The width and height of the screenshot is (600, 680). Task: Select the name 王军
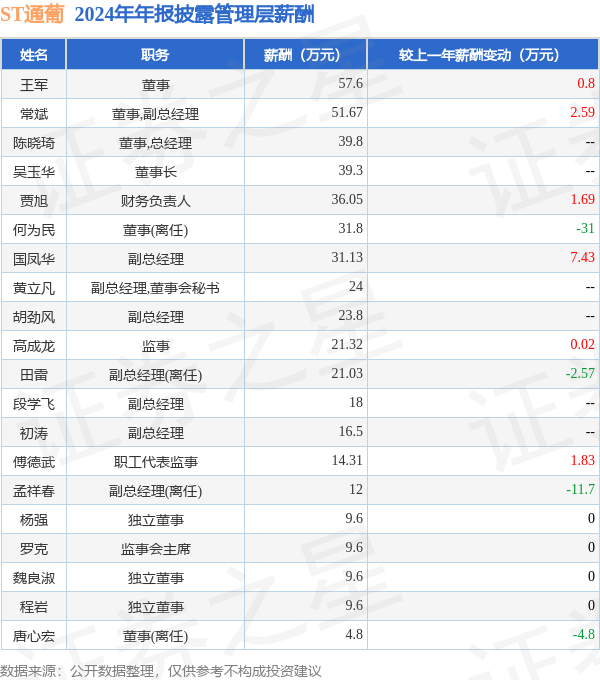tap(34, 85)
